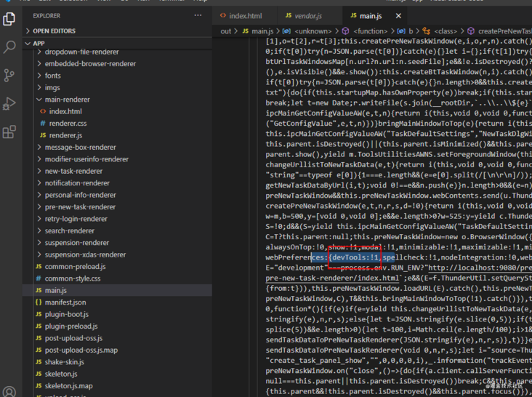The width and height of the screenshot is (532, 397).
Task: Open renderer.css in the file tree
Action: click(x=68, y=124)
